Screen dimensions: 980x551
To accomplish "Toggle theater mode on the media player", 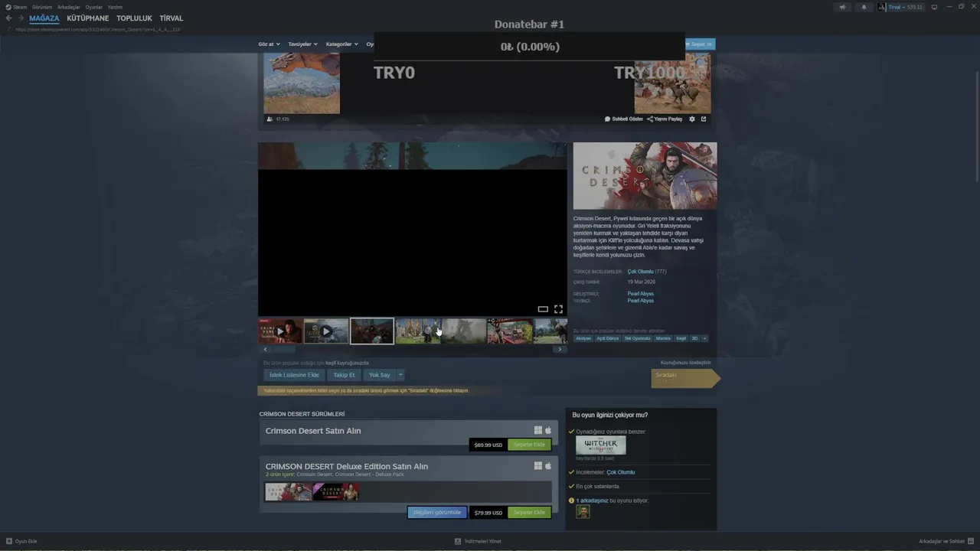I will coord(543,309).
